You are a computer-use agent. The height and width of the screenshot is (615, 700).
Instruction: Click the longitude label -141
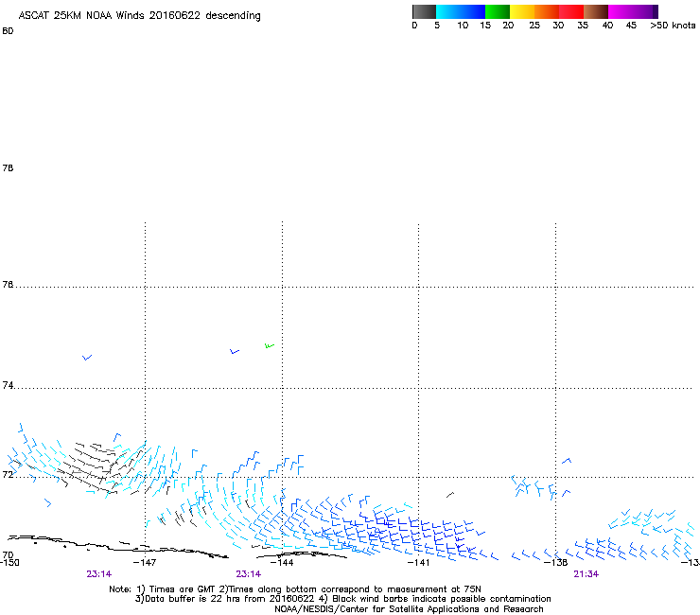[x=419, y=562]
